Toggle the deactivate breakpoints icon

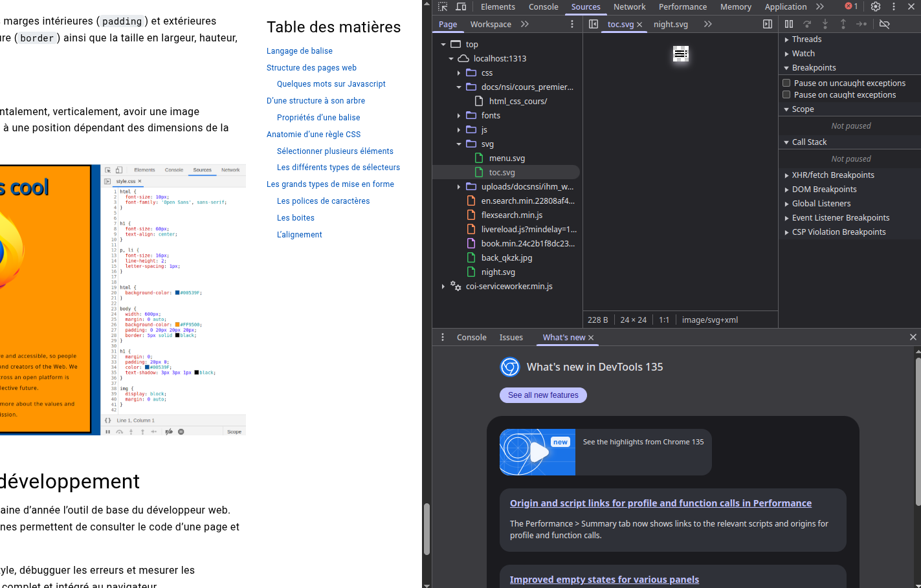[x=885, y=24]
